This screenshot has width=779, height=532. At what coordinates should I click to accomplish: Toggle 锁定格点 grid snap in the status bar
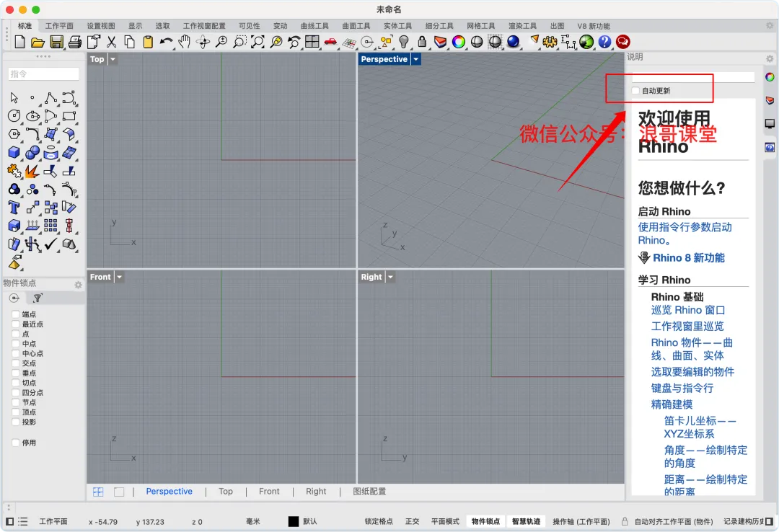click(x=379, y=522)
